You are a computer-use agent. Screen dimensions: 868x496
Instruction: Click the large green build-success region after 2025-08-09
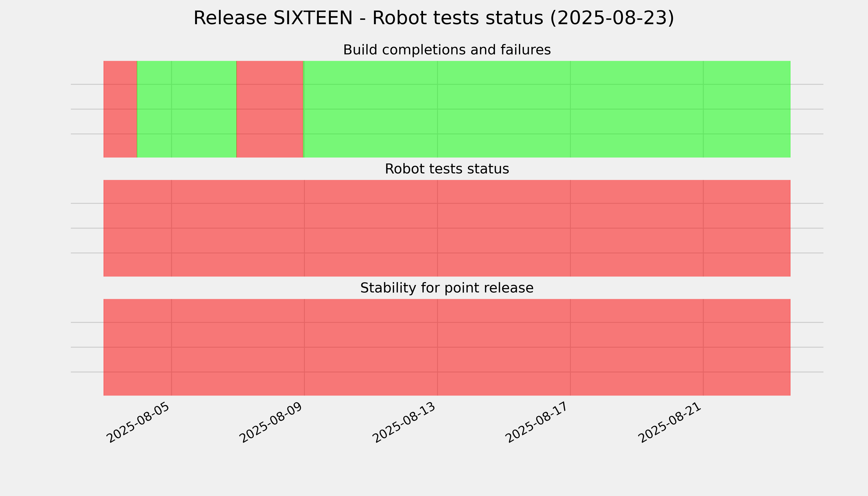(547, 109)
